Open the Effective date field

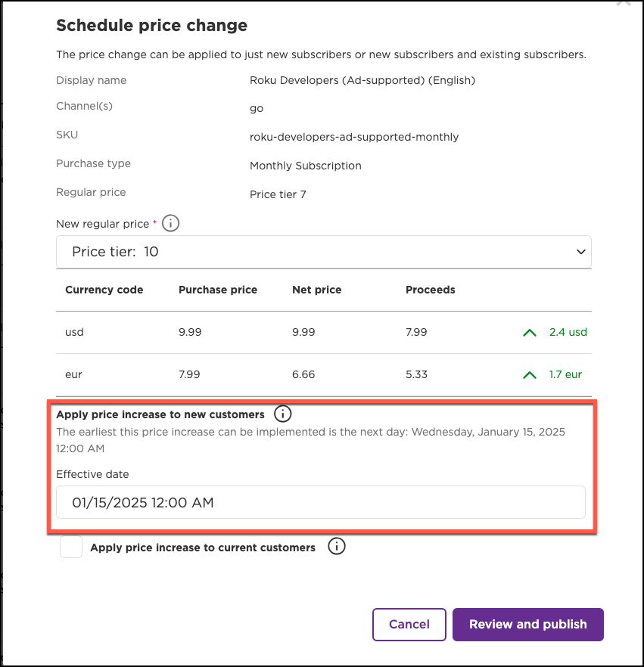click(x=321, y=501)
